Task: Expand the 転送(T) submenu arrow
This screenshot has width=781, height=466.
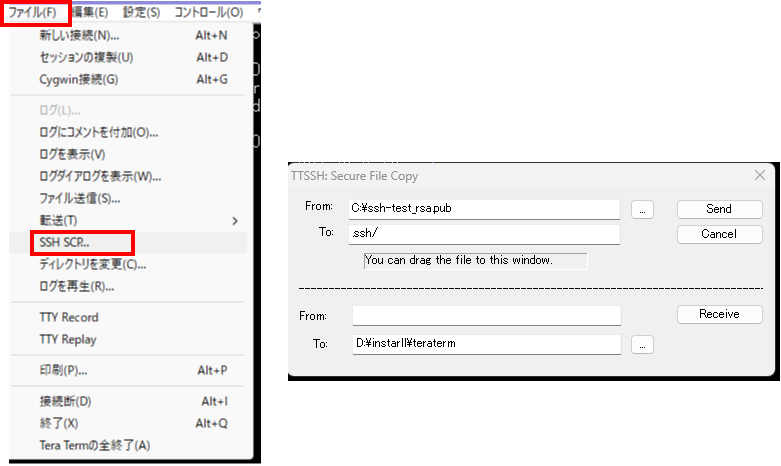Action: (235, 220)
